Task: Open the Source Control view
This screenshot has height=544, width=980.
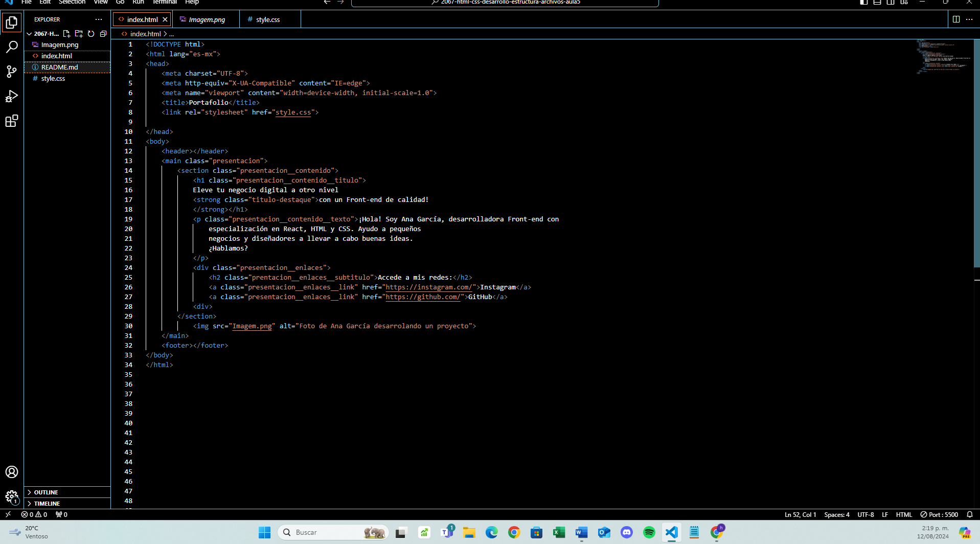Action: [12, 72]
